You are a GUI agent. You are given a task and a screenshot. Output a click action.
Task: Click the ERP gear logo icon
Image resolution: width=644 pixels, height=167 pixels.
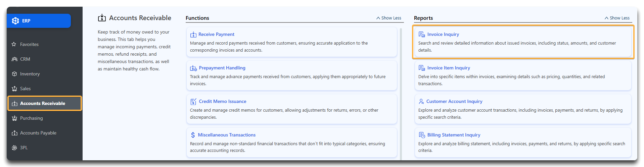(15, 21)
